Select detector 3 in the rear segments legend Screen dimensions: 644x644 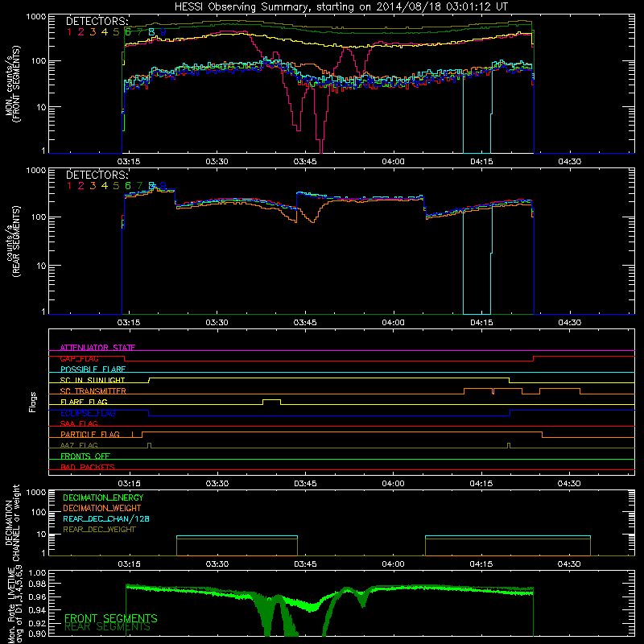coord(93,186)
